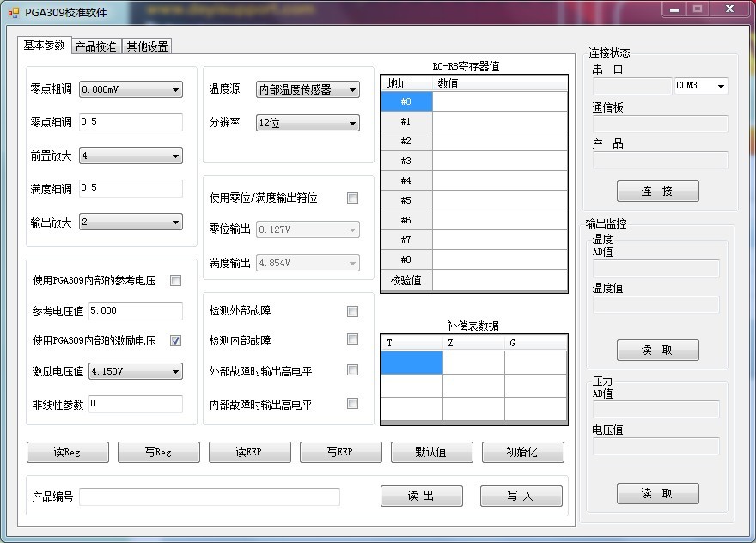Expand the 零点粗调 dropdown
This screenshot has height=543, width=756.
pyautogui.click(x=131, y=89)
